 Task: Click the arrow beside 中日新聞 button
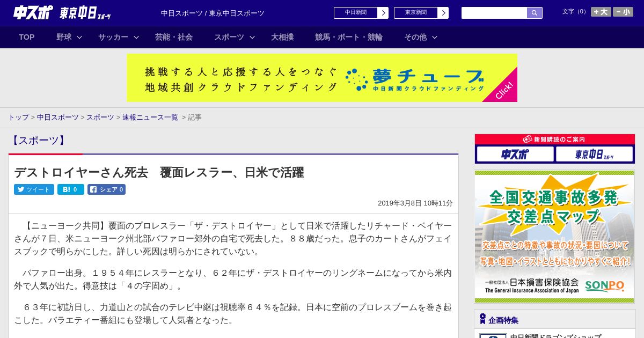coord(383,13)
